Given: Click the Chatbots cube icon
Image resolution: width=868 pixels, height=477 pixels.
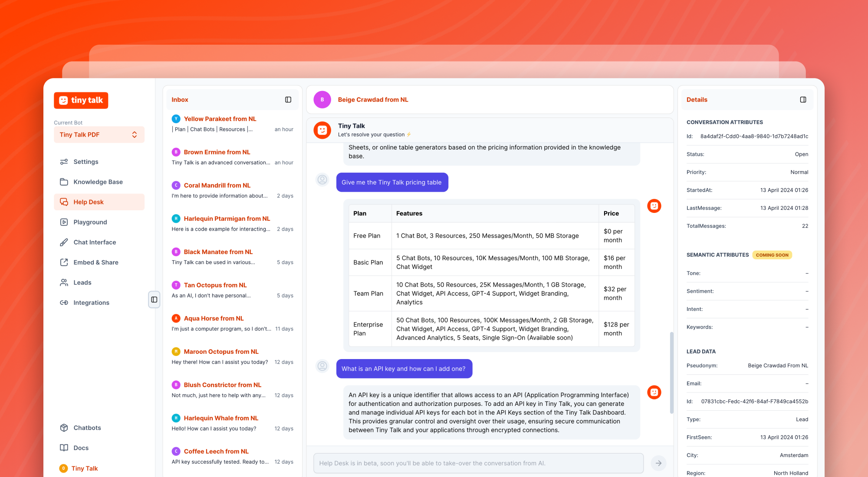Looking at the screenshot, I should (64, 428).
